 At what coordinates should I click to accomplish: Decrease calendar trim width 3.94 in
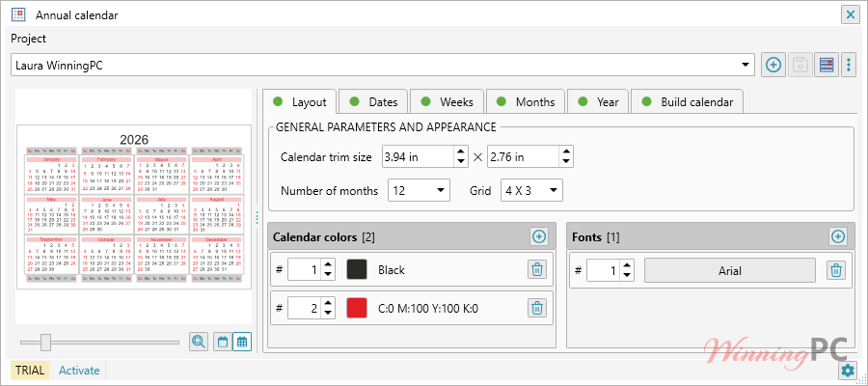tap(461, 162)
